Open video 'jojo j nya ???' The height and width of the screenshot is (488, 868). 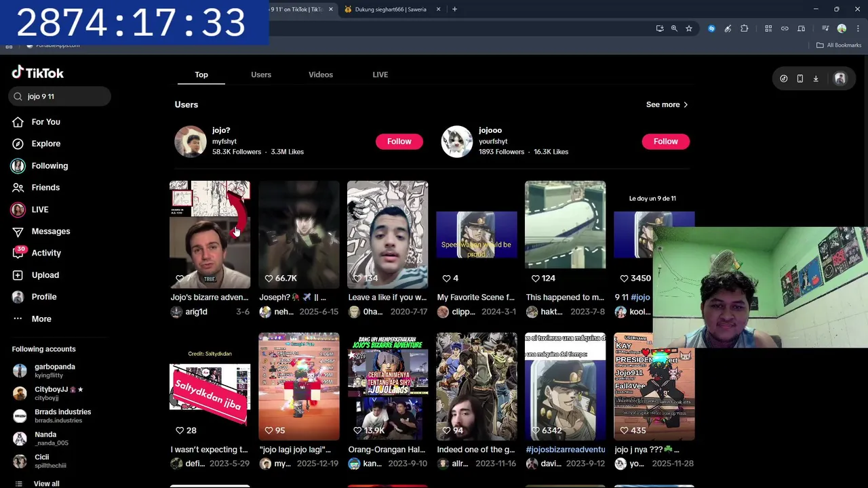click(654, 386)
